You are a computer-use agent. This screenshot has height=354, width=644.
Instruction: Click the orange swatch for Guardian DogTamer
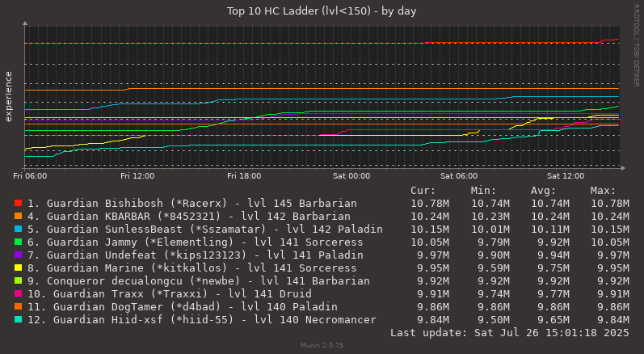point(18,306)
